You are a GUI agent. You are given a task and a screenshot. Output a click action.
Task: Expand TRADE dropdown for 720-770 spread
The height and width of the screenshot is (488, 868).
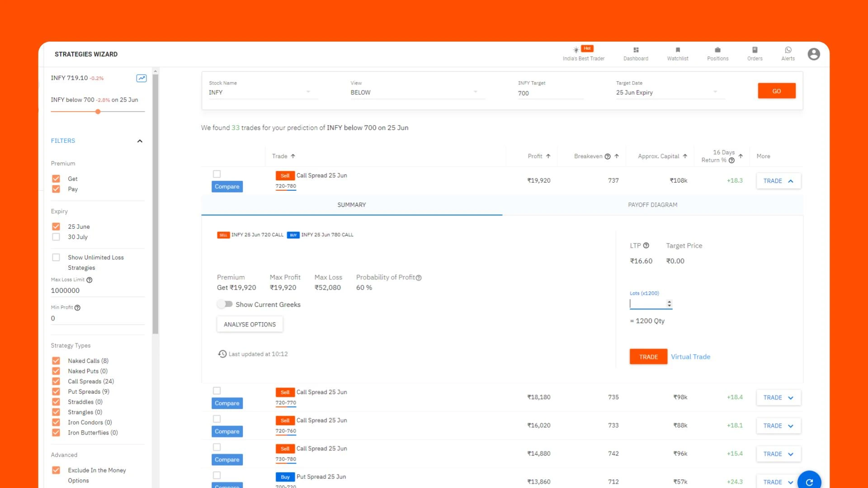pyautogui.click(x=778, y=398)
